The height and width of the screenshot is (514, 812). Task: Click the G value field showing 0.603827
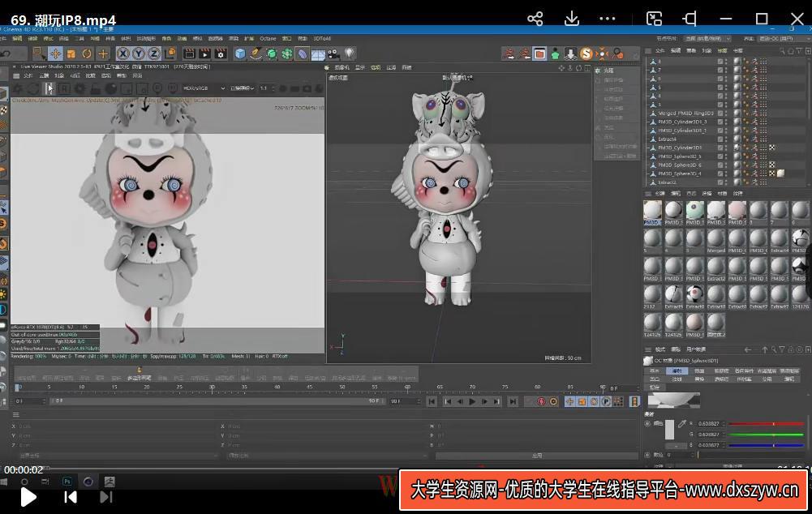coord(708,435)
